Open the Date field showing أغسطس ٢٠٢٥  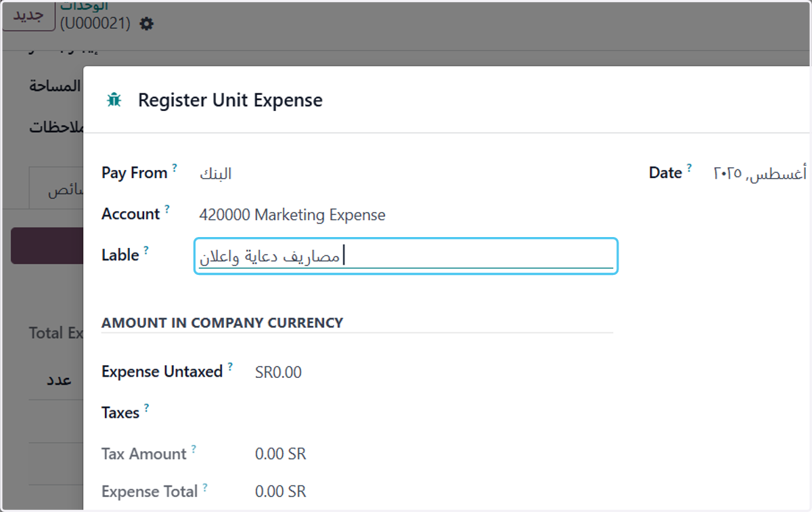(760, 173)
